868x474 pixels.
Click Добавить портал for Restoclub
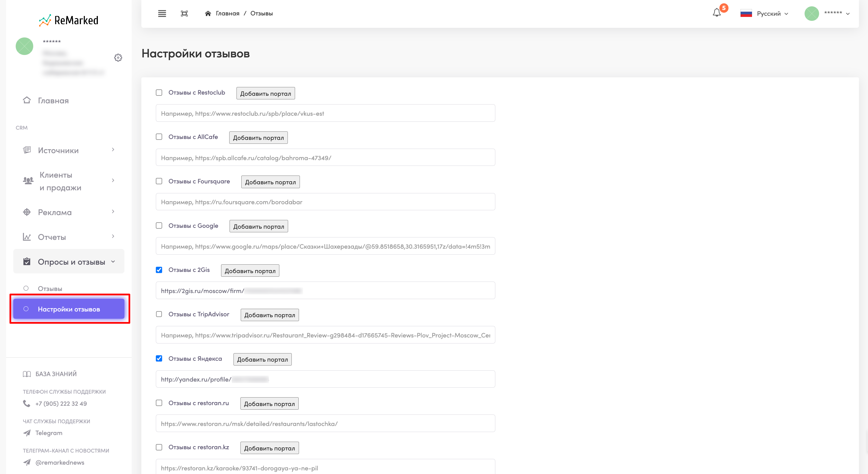(x=265, y=93)
